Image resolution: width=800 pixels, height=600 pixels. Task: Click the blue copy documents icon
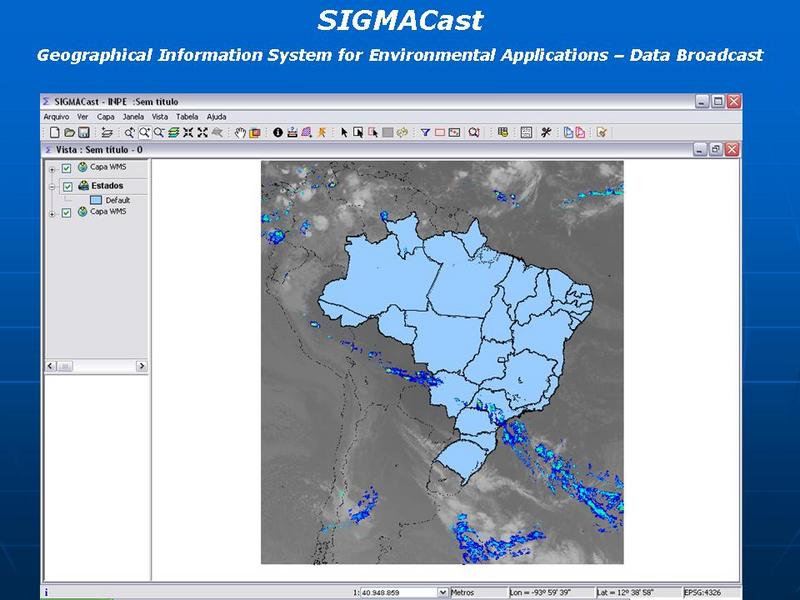568,133
